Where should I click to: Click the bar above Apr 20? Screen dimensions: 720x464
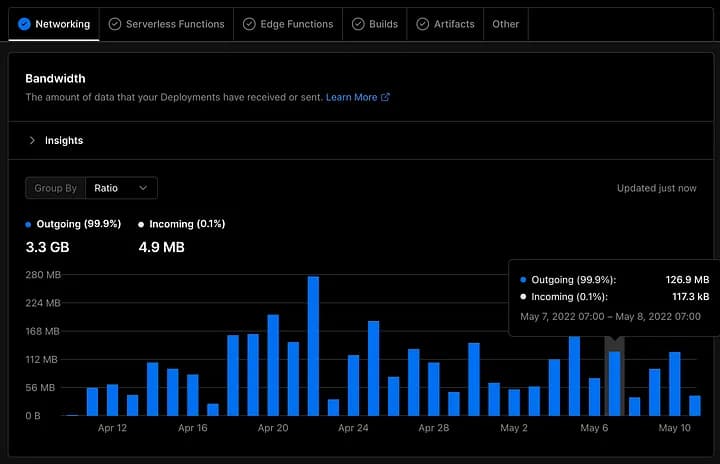[x=273, y=365]
